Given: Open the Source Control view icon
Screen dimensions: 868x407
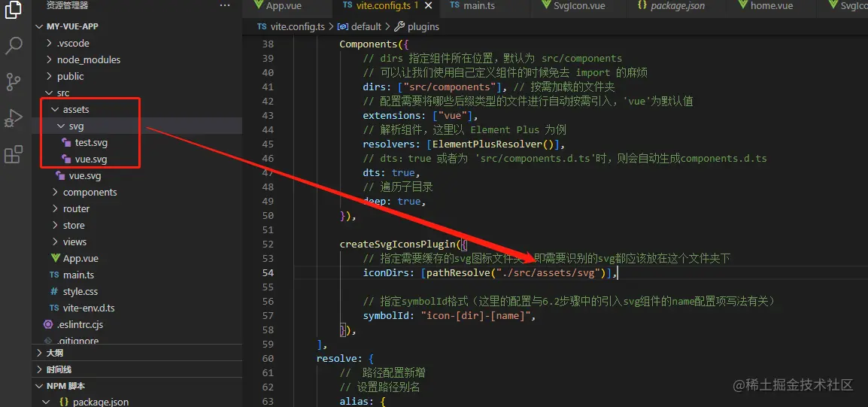Looking at the screenshot, I should 14,81.
